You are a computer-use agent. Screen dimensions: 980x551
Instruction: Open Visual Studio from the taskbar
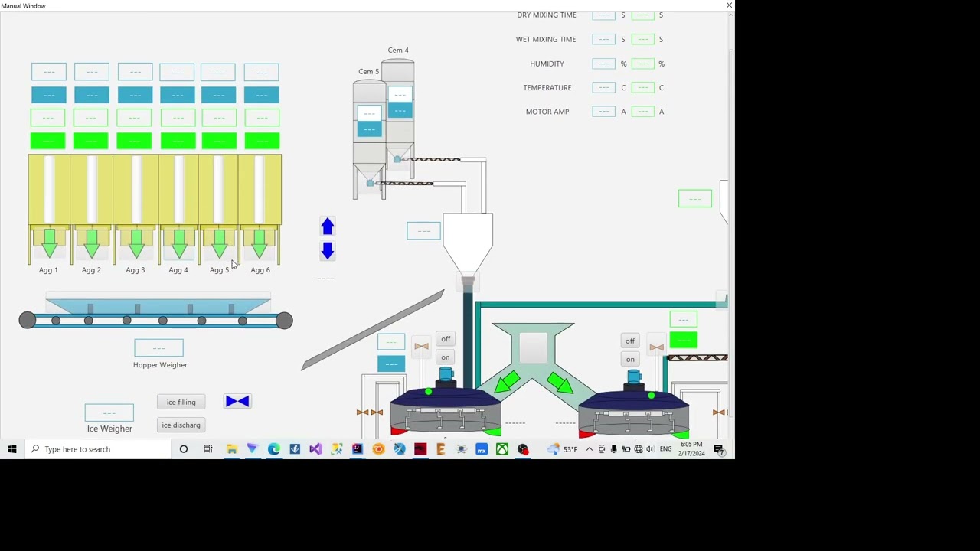[315, 449]
